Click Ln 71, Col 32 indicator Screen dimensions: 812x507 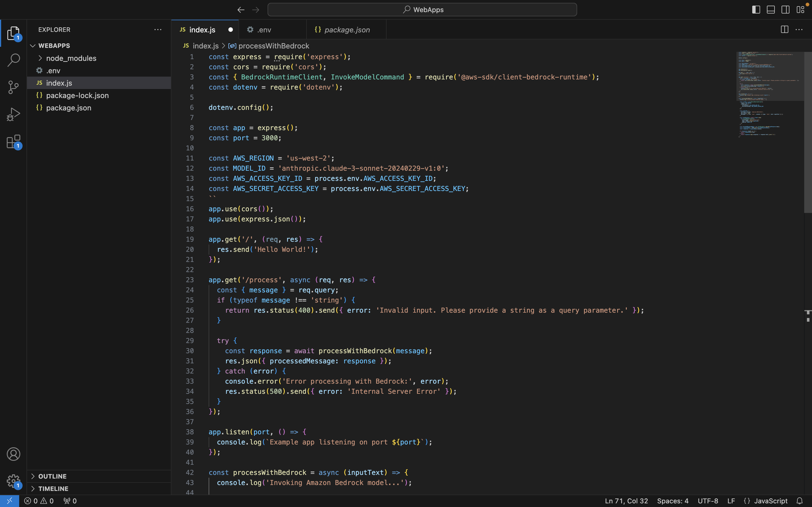click(626, 501)
